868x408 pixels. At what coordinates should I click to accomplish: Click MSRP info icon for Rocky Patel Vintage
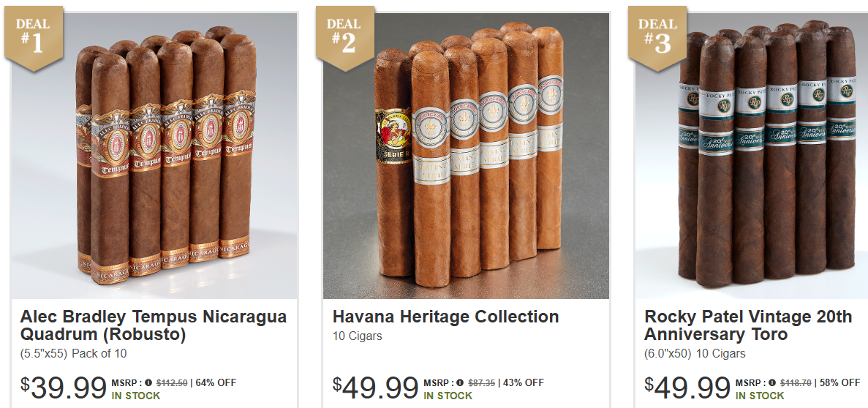tap(772, 382)
